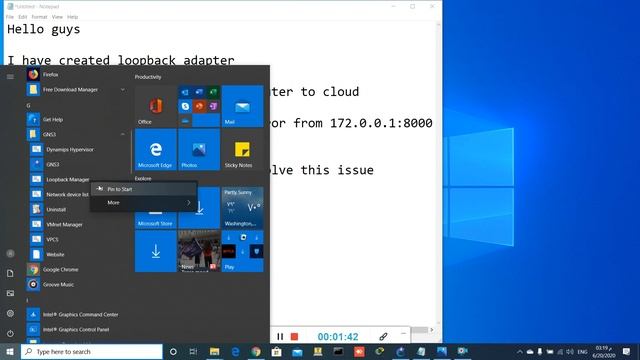Open the weather tile for Washington
Screen dimensions: 640x360
click(x=242, y=208)
